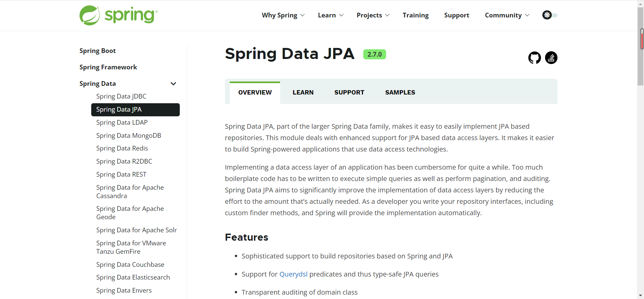Click the 2.7.0 version badge
Screen dimensions: 644x299
[x=374, y=54]
